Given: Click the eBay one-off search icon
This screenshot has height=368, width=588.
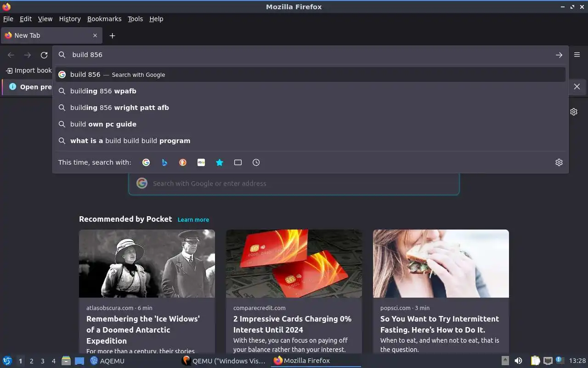Looking at the screenshot, I should coord(201,162).
